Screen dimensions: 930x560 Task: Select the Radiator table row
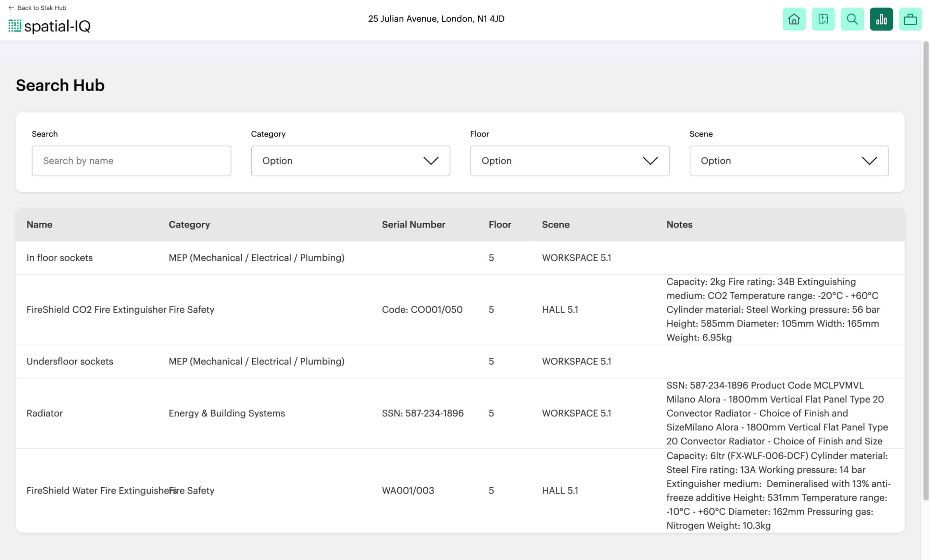click(460, 413)
